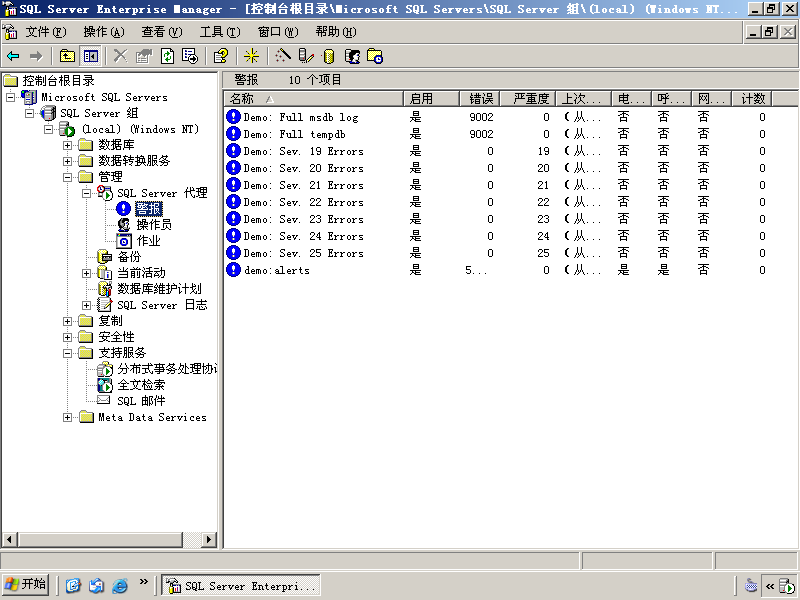Click tree pane scrollbar left arrow

tap(10, 539)
